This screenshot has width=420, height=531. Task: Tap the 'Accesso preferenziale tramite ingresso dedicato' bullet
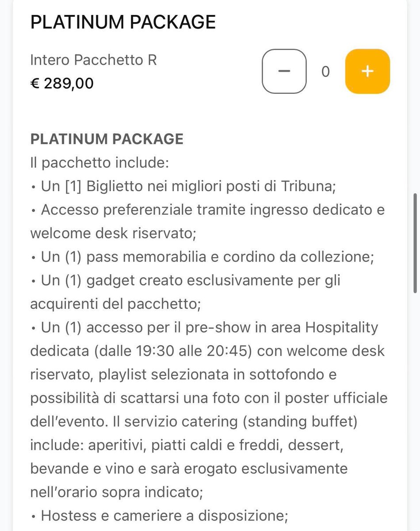coord(208,210)
